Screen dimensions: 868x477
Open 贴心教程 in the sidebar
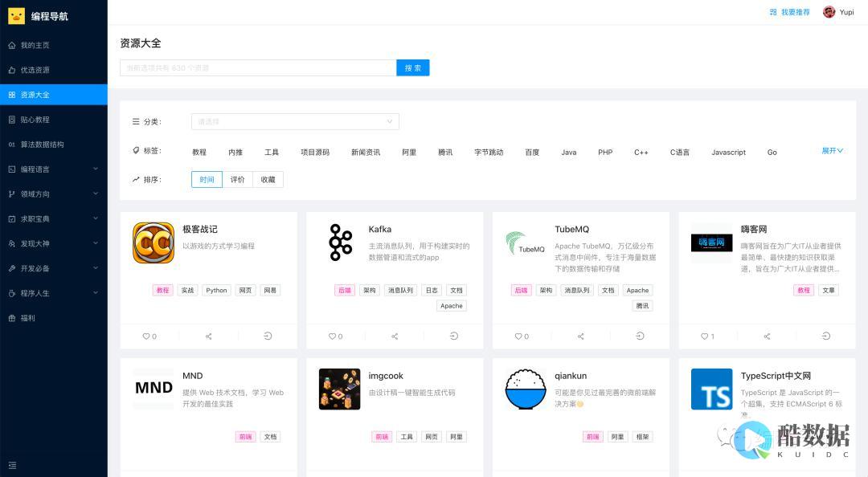[x=54, y=120]
